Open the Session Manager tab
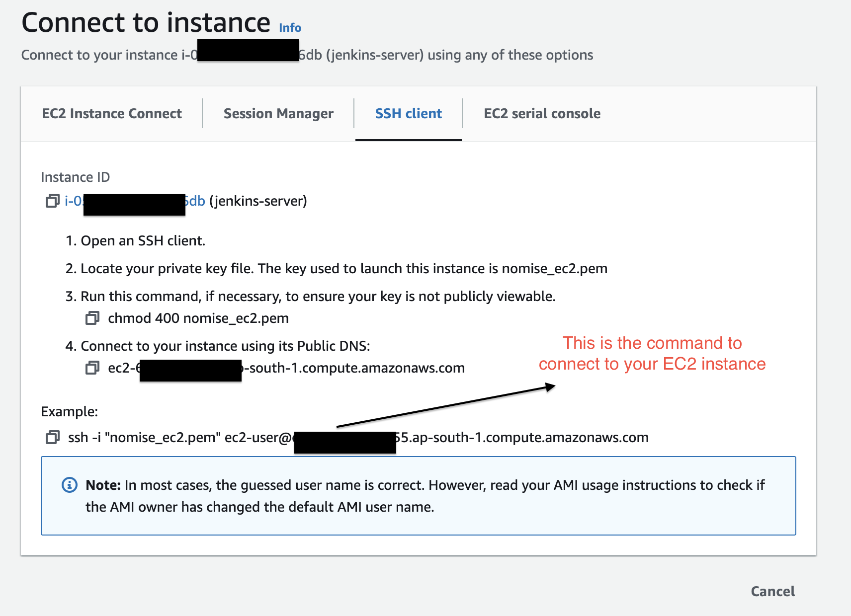 click(x=278, y=113)
